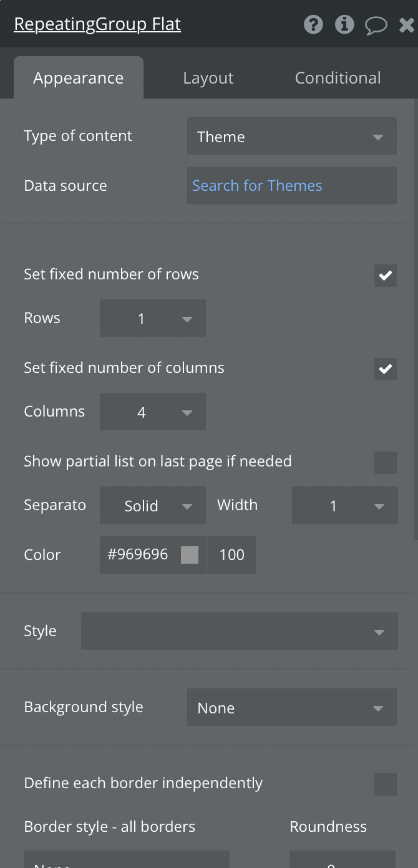Click the Search for Themes data source

pyautogui.click(x=257, y=186)
